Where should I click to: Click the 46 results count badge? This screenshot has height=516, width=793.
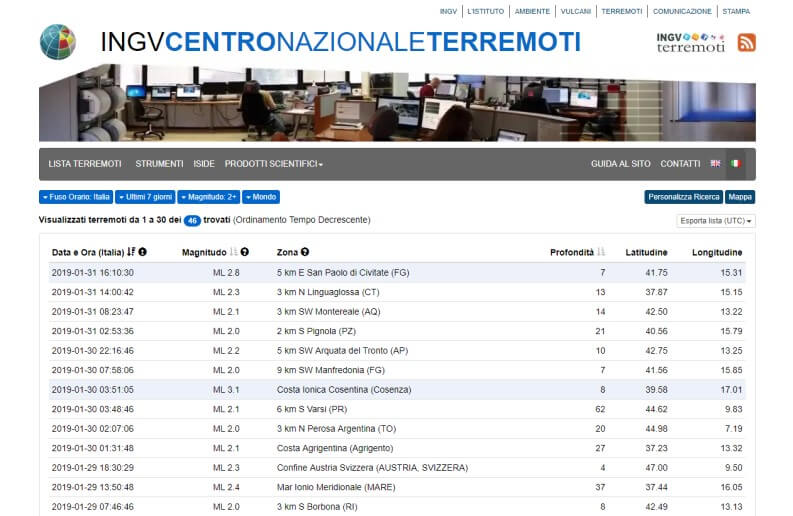(x=192, y=221)
